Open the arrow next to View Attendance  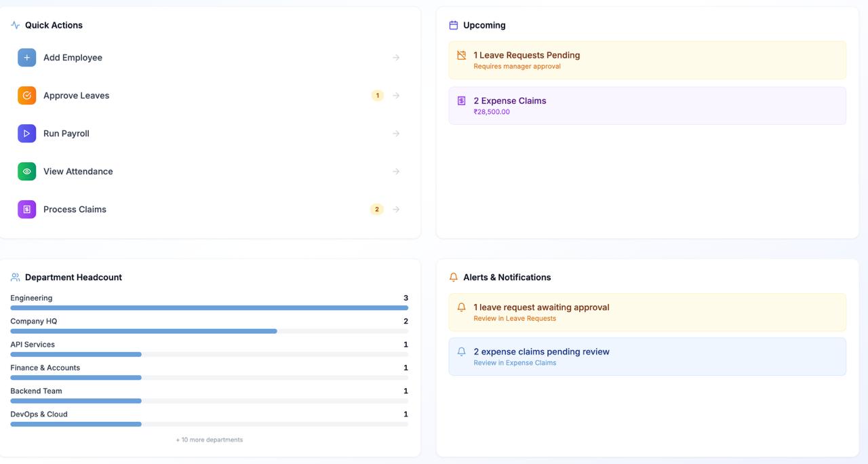click(x=396, y=172)
